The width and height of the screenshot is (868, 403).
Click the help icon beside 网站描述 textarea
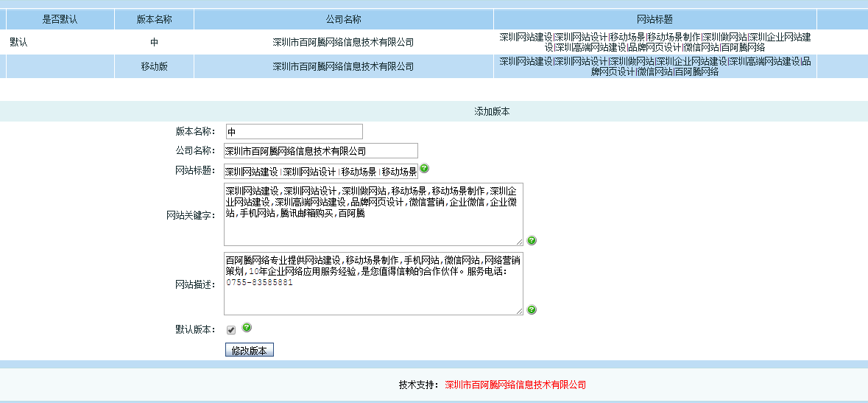[x=532, y=309]
